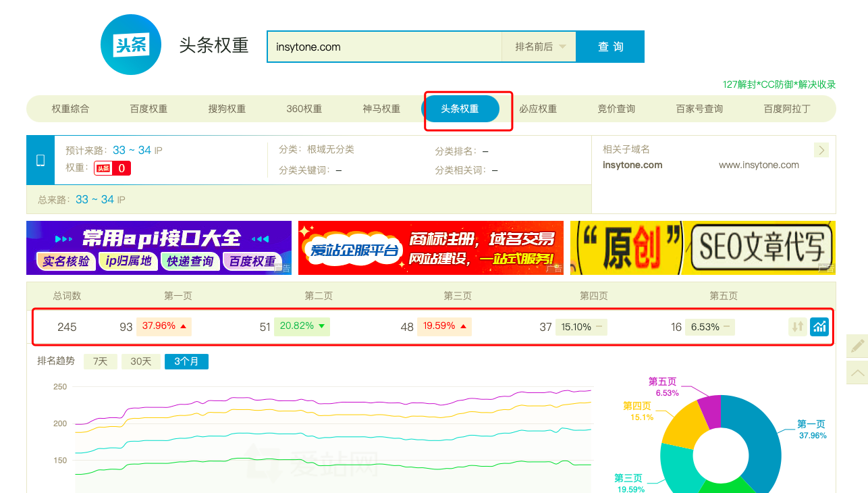Switch to the 百度权重 tab
This screenshot has width=868, height=493.
pyautogui.click(x=148, y=109)
